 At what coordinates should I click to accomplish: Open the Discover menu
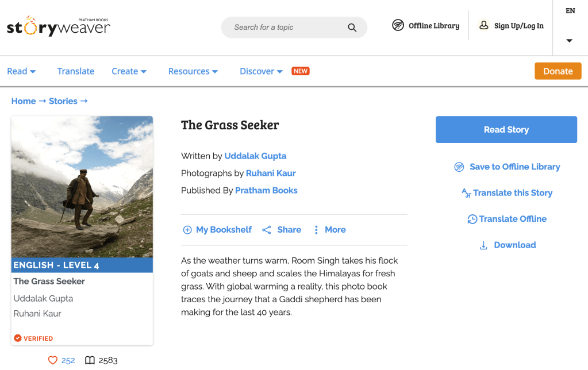tap(261, 71)
